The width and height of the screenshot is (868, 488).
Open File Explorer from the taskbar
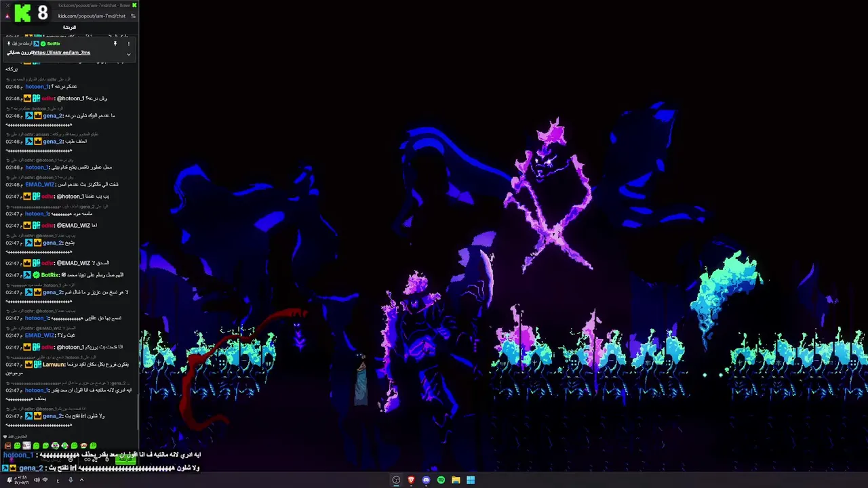coord(456,480)
